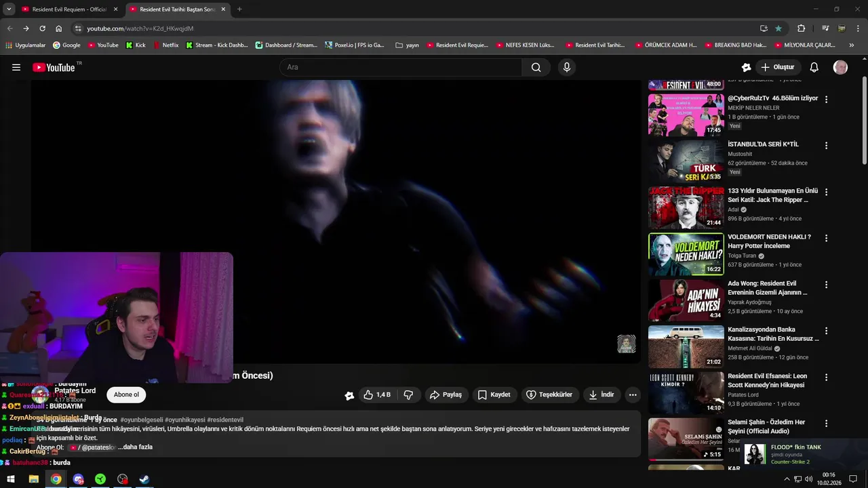Image resolution: width=868 pixels, height=488 pixels.
Task: Open the account avatar menu
Action: tap(840, 67)
